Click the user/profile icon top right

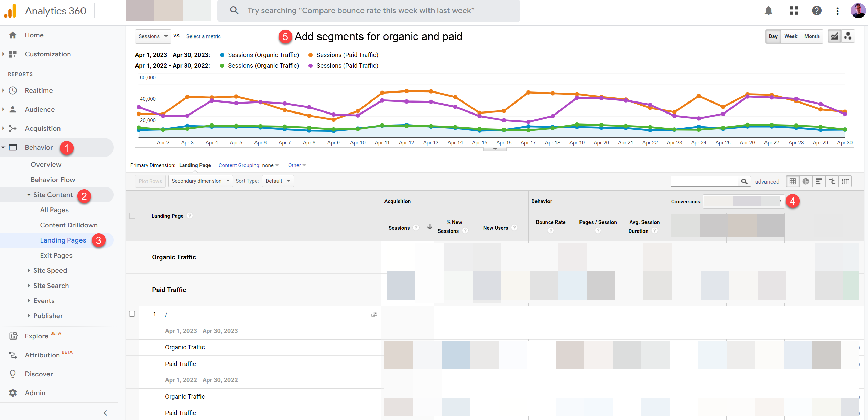(x=857, y=11)
